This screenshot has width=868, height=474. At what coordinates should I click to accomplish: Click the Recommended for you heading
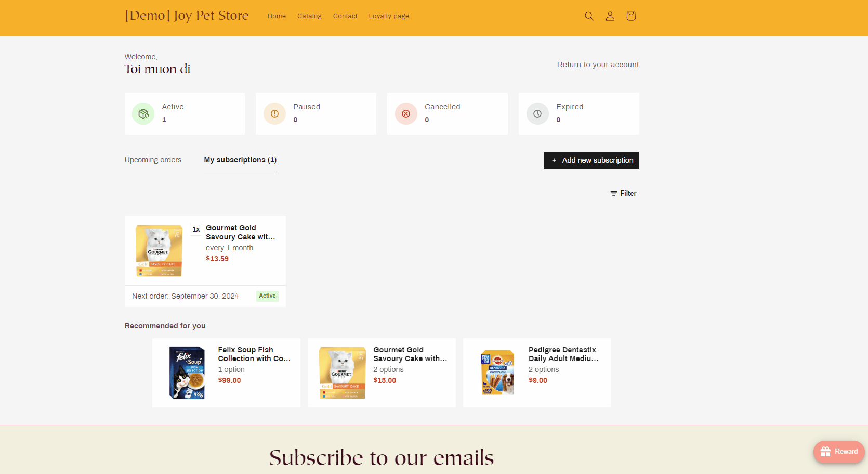[x=165, y=326]
